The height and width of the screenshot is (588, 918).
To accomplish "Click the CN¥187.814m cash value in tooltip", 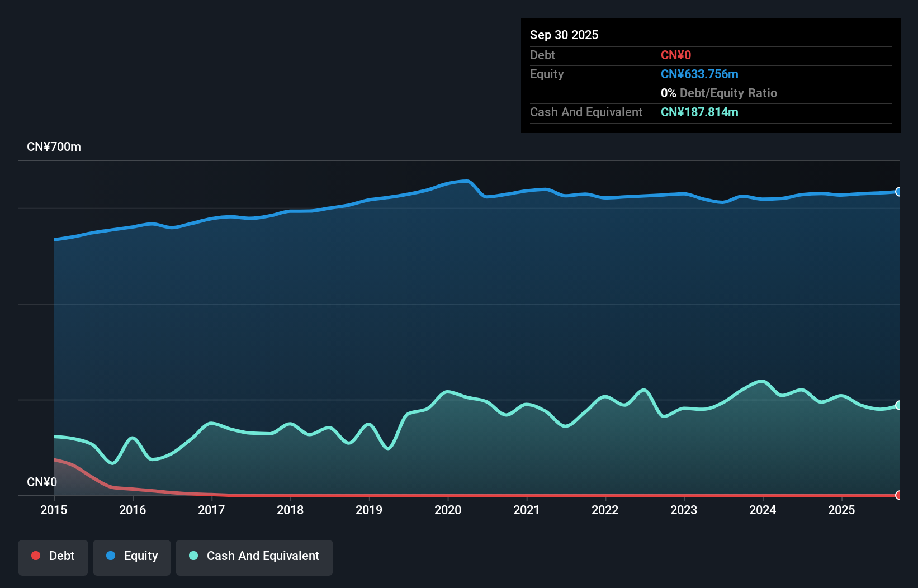I will point(699,112).
